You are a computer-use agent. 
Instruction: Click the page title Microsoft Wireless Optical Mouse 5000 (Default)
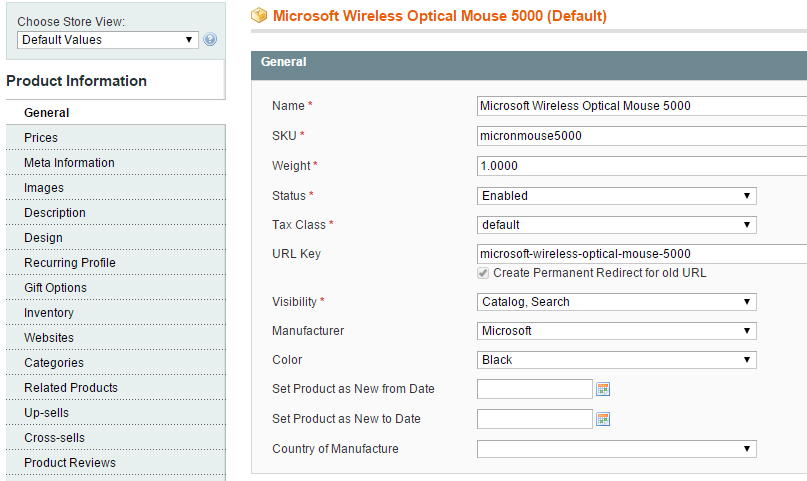(x=440, y=16)
